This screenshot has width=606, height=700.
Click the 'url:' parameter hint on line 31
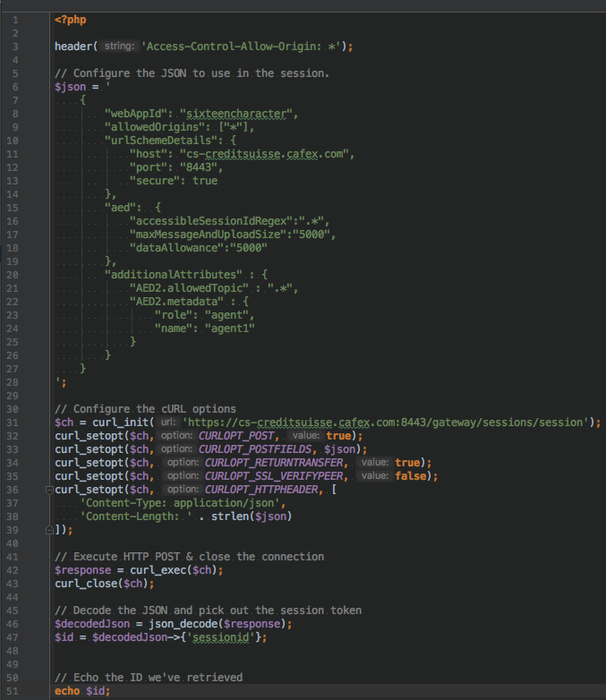click(x=168, y=422)
